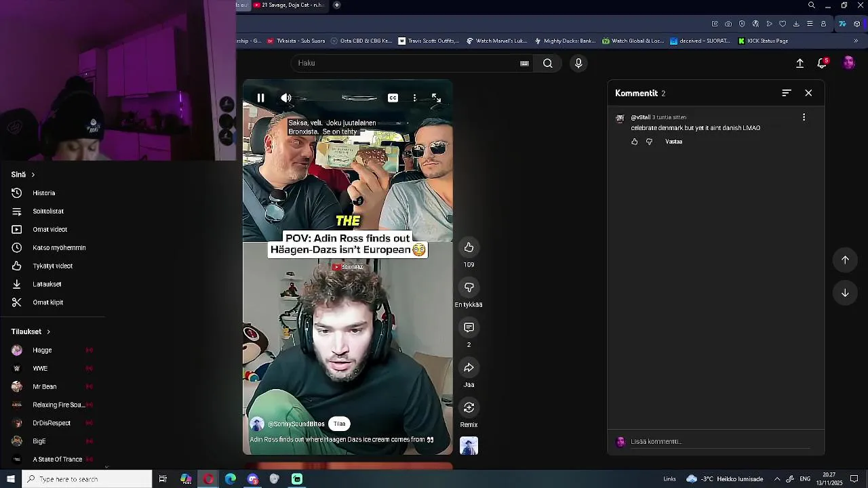Image resolution: width=868 pixels, height=488 pixels.
Task: Expand the Tilaukset section
Action: coord(31,331)
